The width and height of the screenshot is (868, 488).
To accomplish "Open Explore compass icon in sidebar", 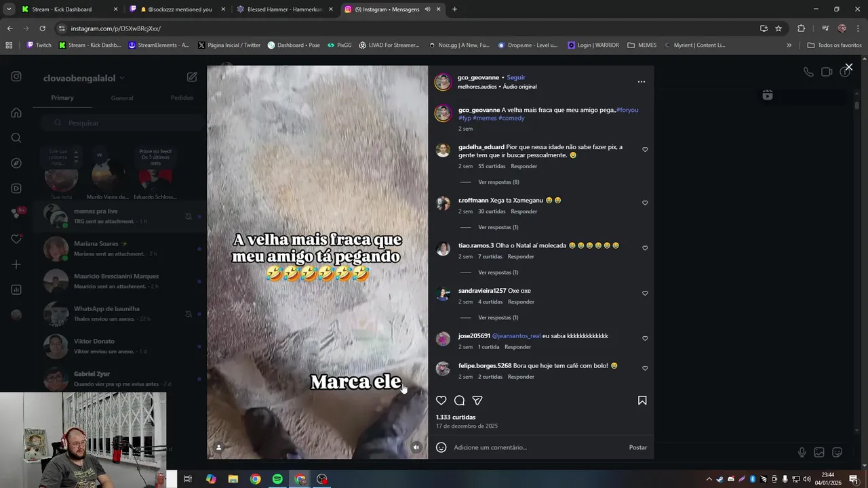I will [16, 163].
